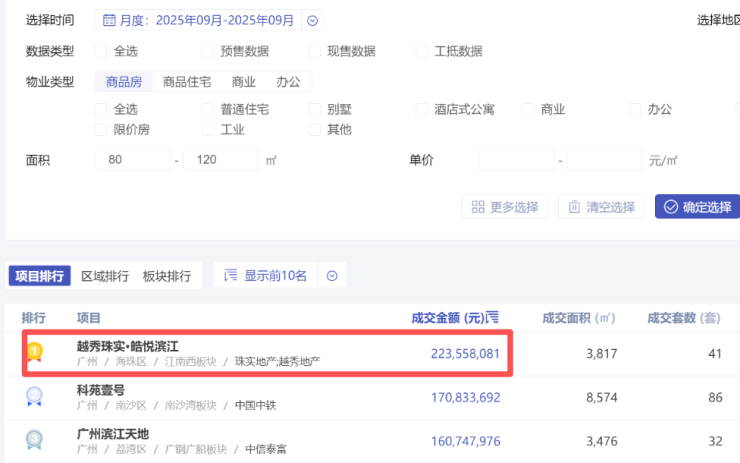Enable the 别墅 property type checkbox

[x=316, y=109]
